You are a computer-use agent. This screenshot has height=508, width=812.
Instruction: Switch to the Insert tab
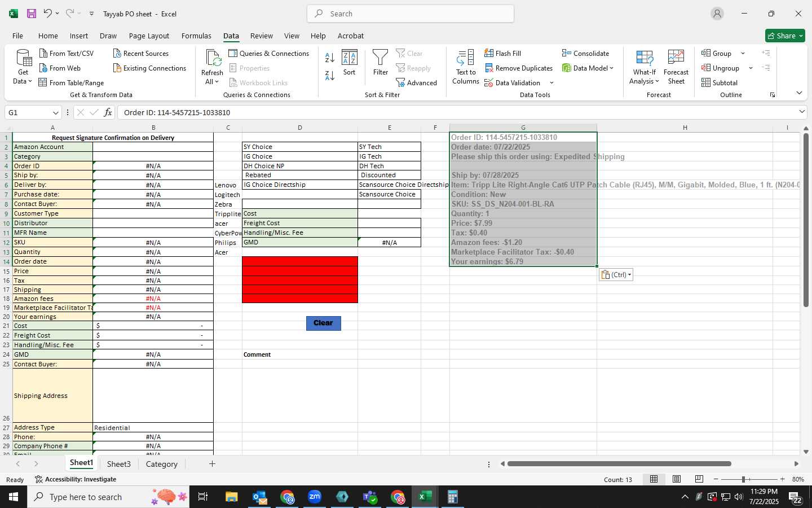point(79,36)
